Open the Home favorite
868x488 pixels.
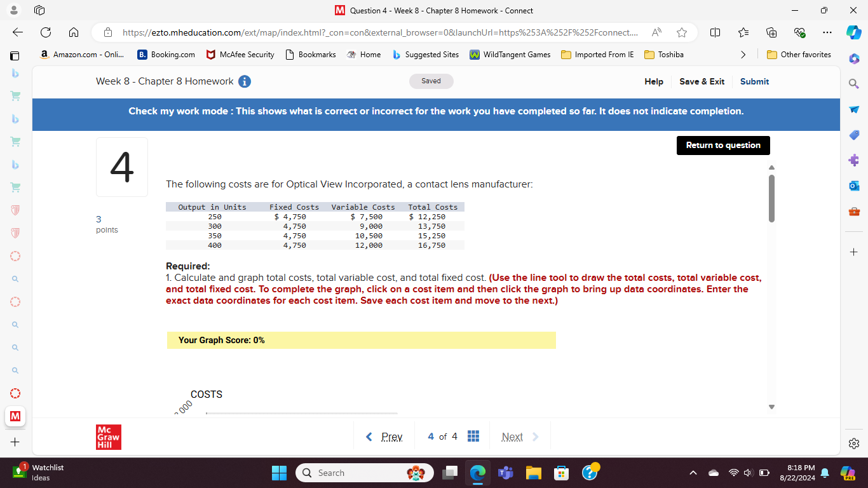coord(363,55)
